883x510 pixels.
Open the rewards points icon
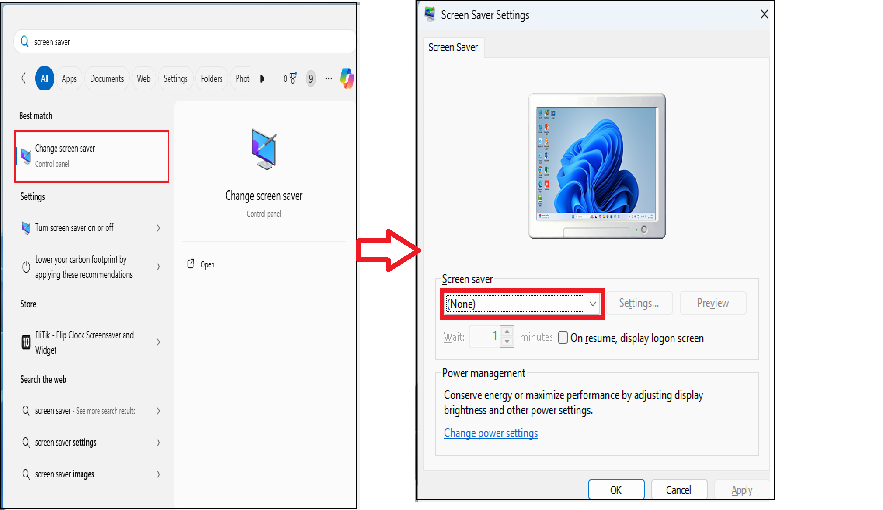coord(290,78)
